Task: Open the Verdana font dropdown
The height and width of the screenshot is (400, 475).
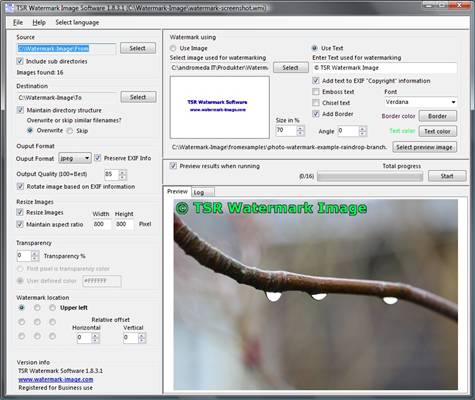Action: (420, 102)
